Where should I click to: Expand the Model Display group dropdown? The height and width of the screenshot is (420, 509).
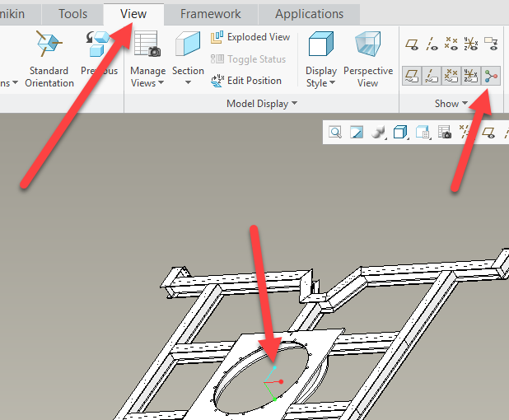(x=262, y=104)
